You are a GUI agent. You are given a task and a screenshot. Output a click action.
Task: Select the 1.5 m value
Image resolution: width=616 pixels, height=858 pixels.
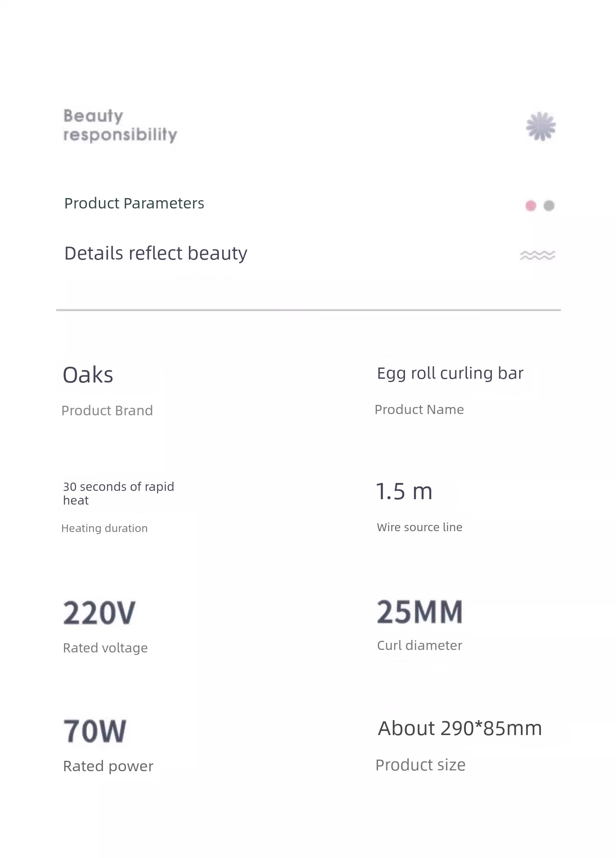tap(404, 492)
